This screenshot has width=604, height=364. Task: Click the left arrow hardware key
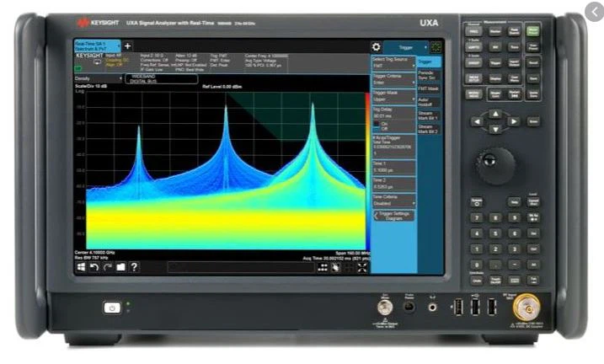pyautogui.click(x=477, y=121)
